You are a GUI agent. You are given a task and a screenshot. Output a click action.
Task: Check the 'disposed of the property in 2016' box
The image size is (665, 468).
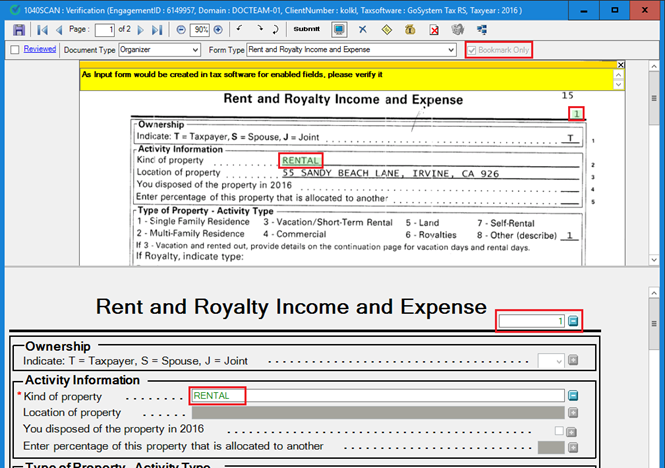pyautogui.click(x=559, y=431)
